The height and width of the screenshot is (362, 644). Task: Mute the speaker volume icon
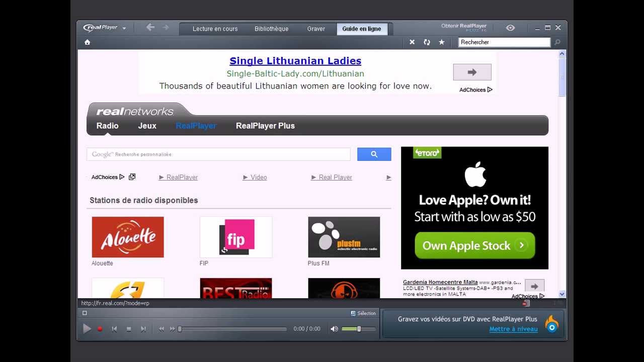click(x=334, y=329)
